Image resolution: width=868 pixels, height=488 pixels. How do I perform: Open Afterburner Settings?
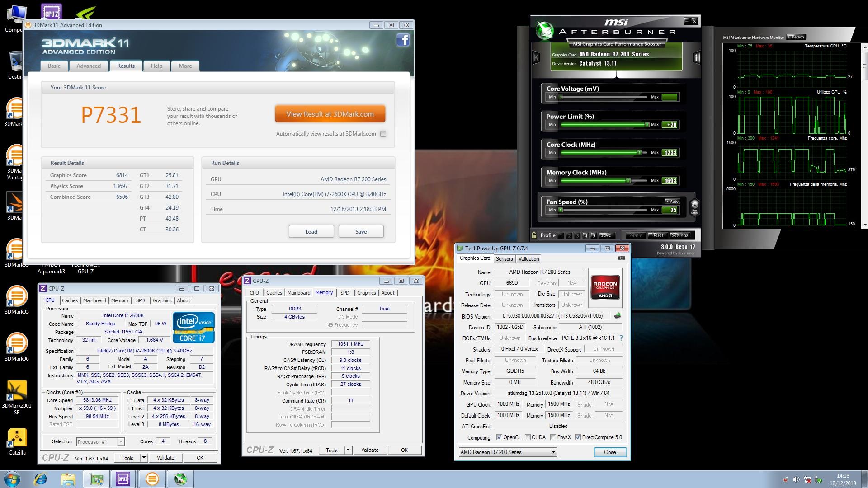[679, 235]
